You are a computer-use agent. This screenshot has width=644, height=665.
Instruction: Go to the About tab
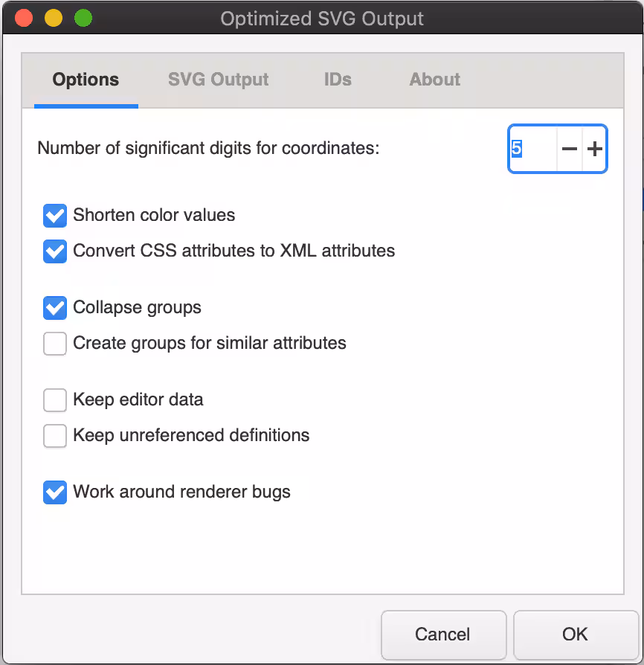[x=434, y=80]
